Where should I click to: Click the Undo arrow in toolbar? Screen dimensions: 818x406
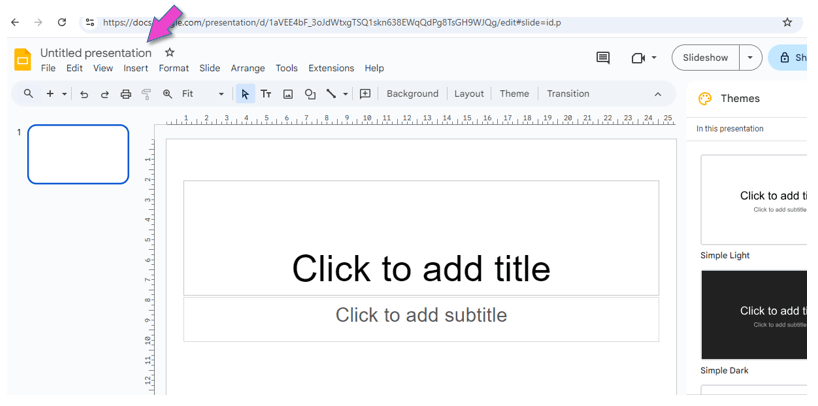point(84,94)
